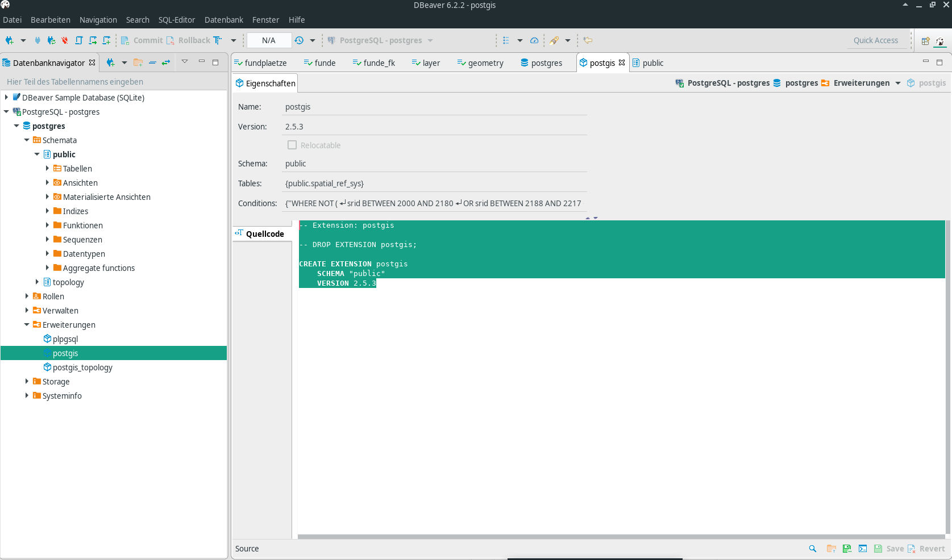Image resolution: width=952 pixels, height=560 pixels.
Task: Open the Datei menu
Action: pos(13,20)
